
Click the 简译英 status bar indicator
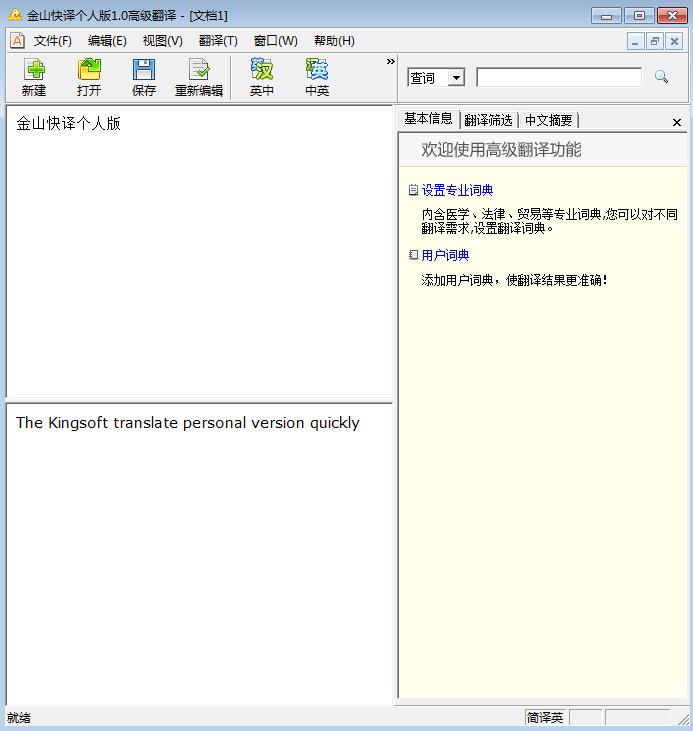tap(545, 717)
